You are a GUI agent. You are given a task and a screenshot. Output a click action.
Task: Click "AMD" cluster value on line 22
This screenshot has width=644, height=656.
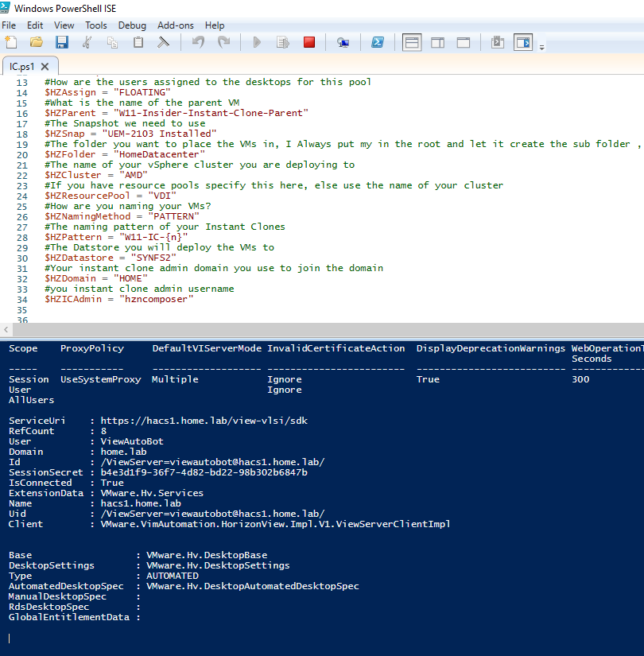coord(134,175)
